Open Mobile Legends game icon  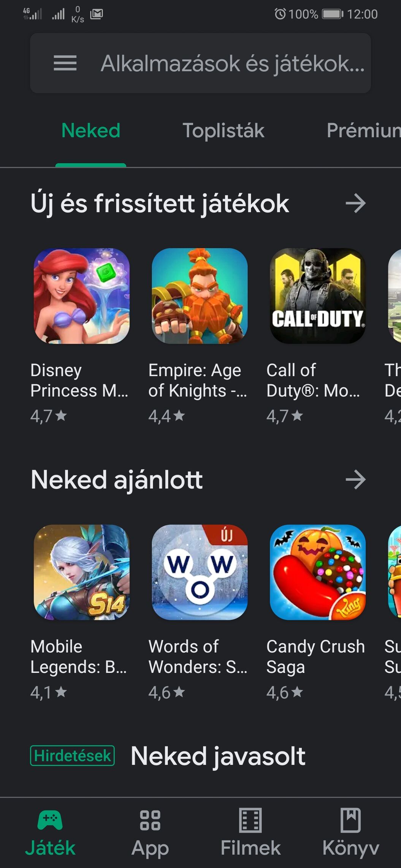(82, 572)
